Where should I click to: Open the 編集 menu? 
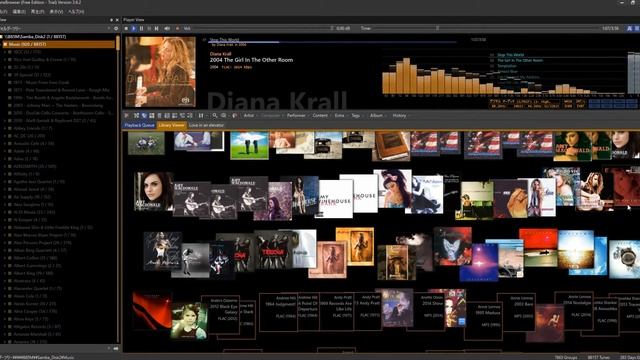click(19, 12)
